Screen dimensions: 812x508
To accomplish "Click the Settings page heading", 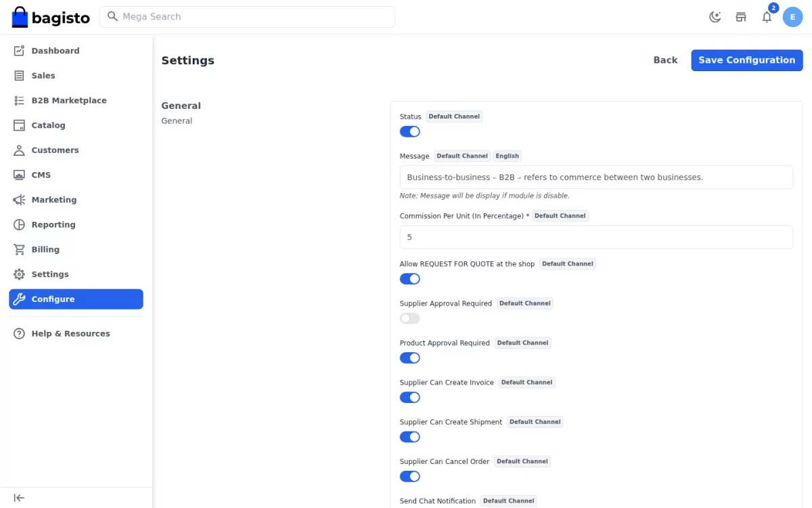I will (x=187, y=60).
